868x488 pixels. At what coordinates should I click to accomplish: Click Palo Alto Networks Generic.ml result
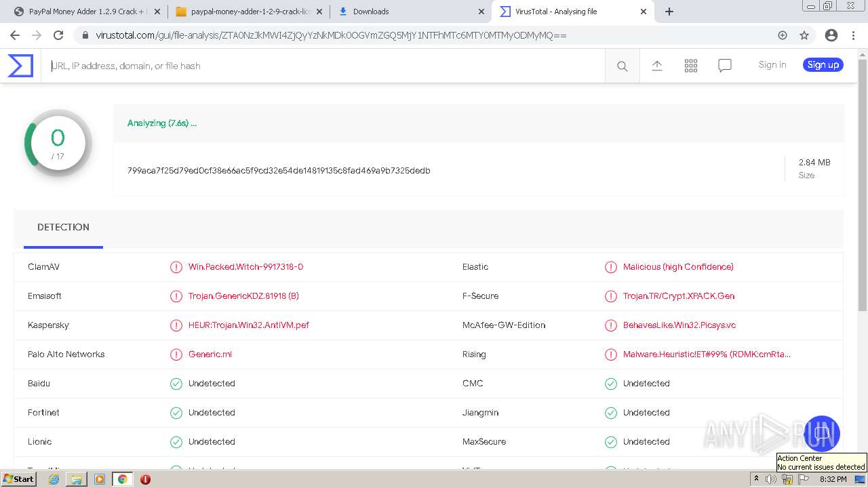(x=210, y=354)
